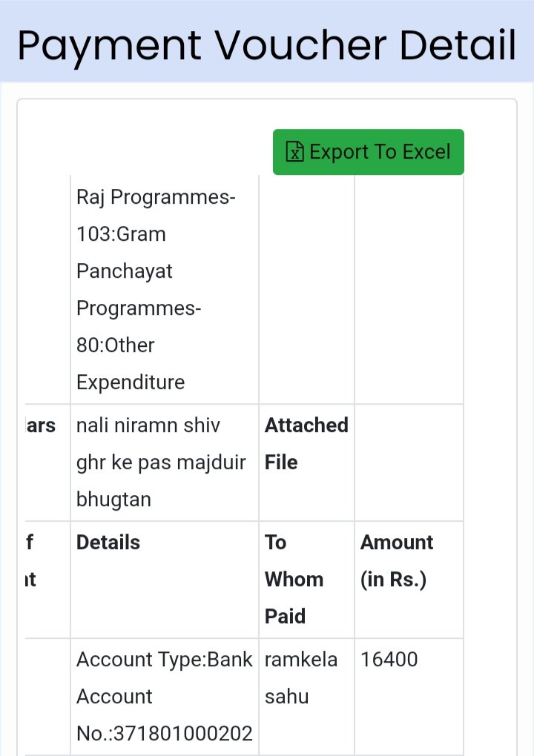The height and width of the screenshot is (756, 534).
Task: Click the 16400 amount cell
Action: pyautogui.click(x=389, y=660)
